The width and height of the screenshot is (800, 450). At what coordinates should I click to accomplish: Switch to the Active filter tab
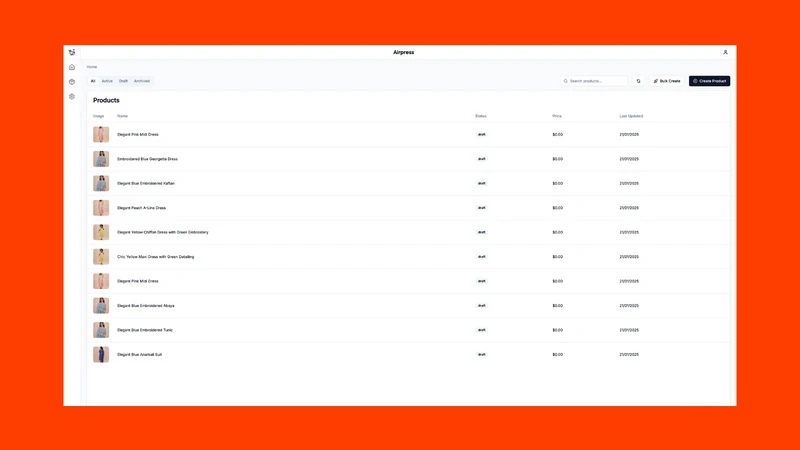[107, 81]
